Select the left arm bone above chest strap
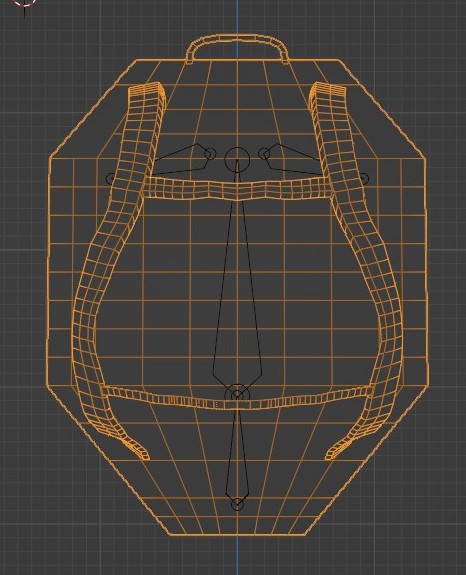 coord(180,160)
